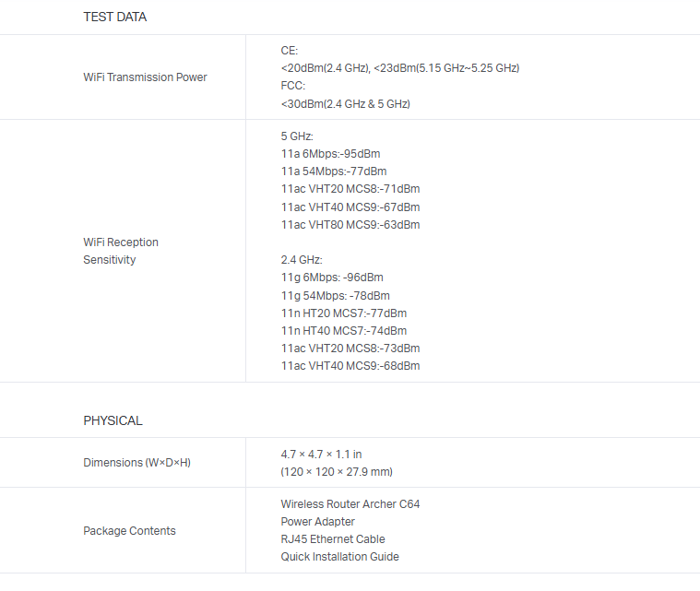Select the 11g 6Mbps: -96dBm line

[x=332, y=278]
